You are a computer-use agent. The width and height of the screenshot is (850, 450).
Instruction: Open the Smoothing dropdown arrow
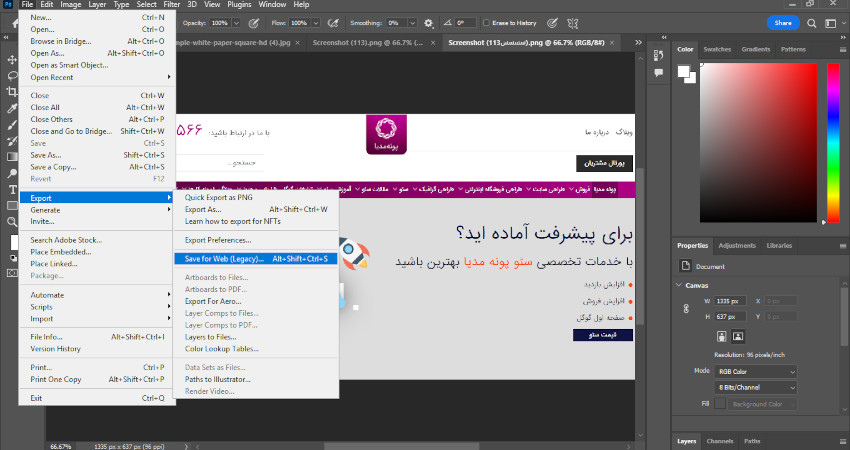(x=413, y=23)
